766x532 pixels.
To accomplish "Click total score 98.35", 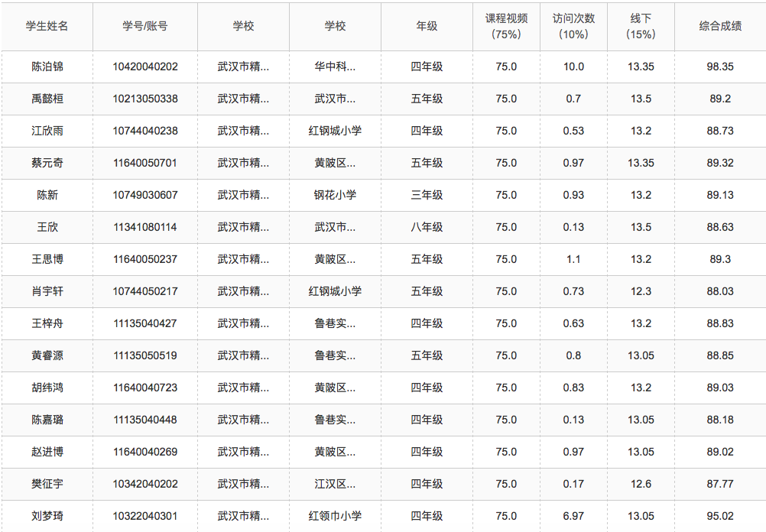I will (x=720, y=66).
